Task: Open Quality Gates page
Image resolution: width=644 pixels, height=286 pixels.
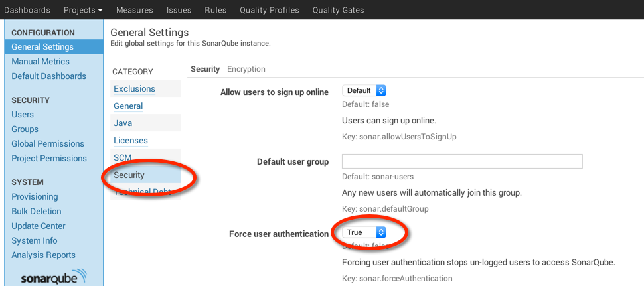Action: click(338, 10)
